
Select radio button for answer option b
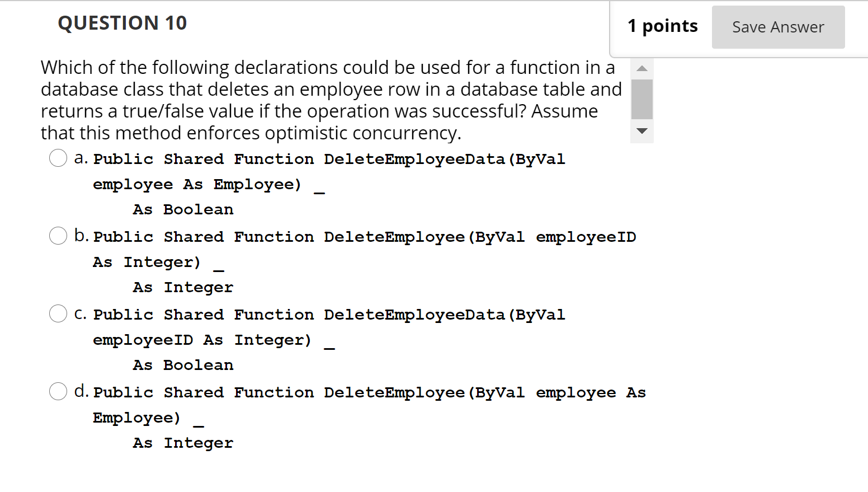pyautogui.click(x=58, y=236)
